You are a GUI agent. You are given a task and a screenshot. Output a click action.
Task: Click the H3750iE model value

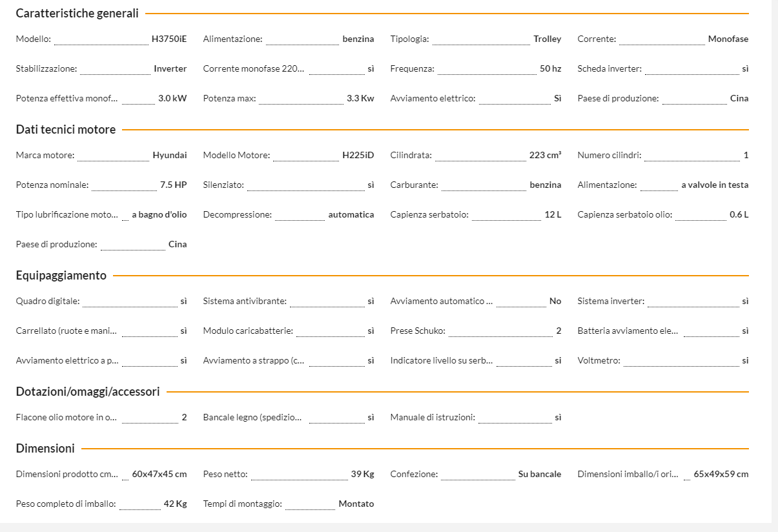[x=169, y=39]
